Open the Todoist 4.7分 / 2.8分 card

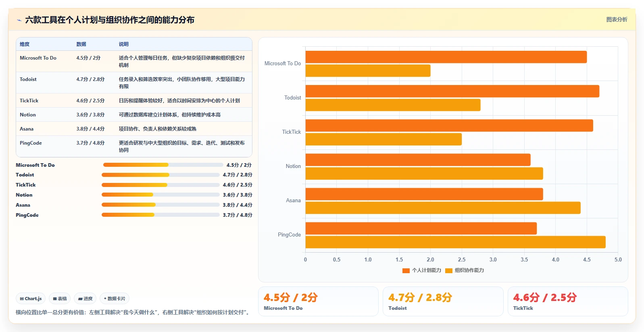coord(443,301)
